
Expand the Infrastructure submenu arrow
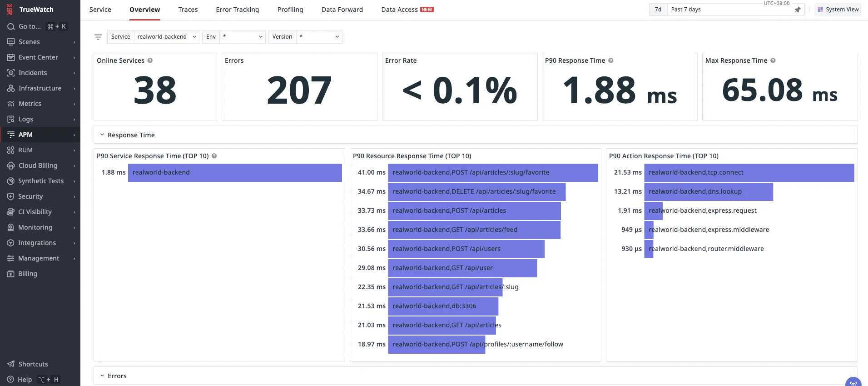tap(74, 89)
